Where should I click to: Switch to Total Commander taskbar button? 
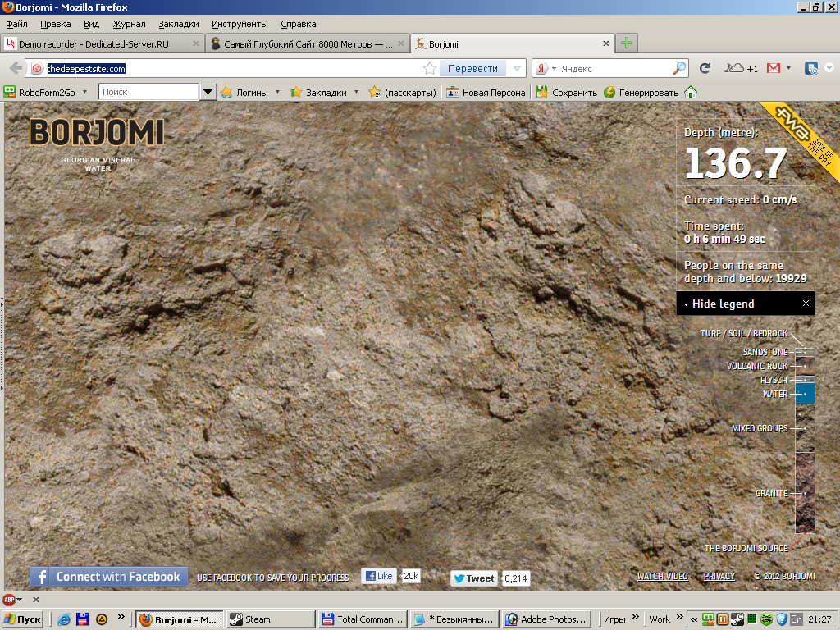pos(362,619)
